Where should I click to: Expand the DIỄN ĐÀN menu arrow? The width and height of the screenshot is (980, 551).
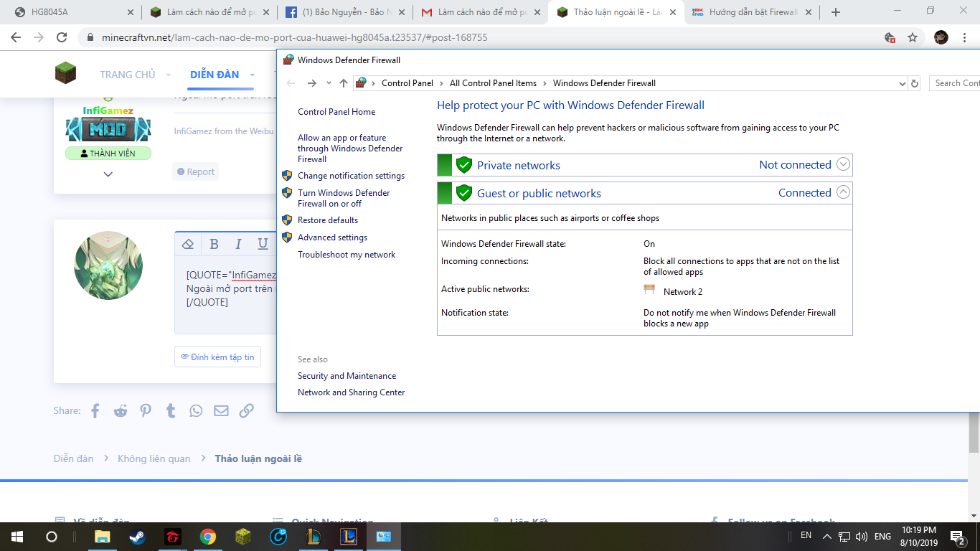tap(253, 75)
